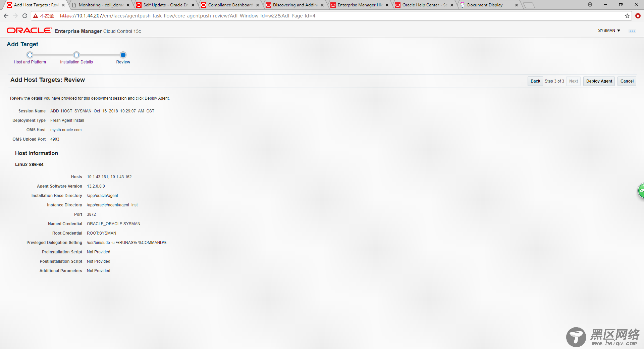Switch to Monitoring coll_domain tab
Viewport: 644px width, 349px height.
(101, 5)
